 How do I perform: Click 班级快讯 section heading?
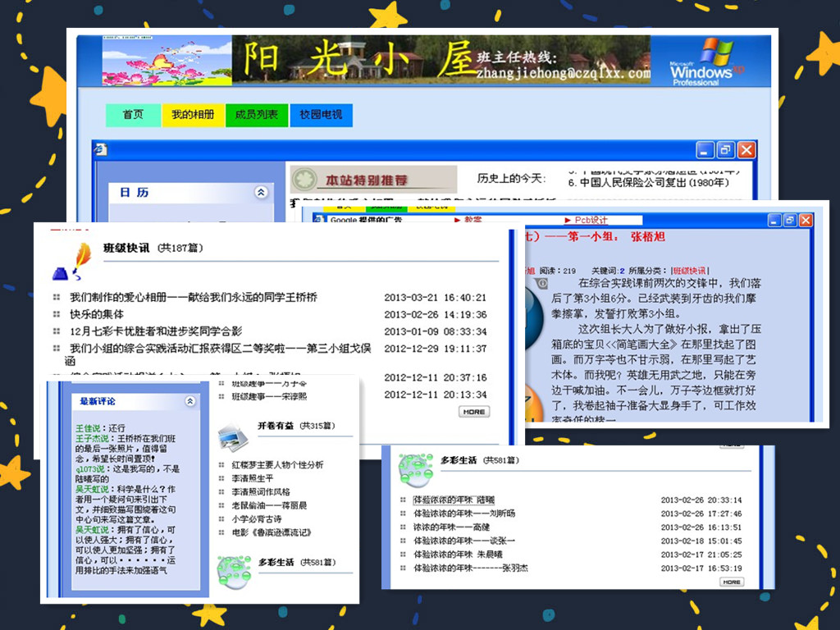point(126,248)
